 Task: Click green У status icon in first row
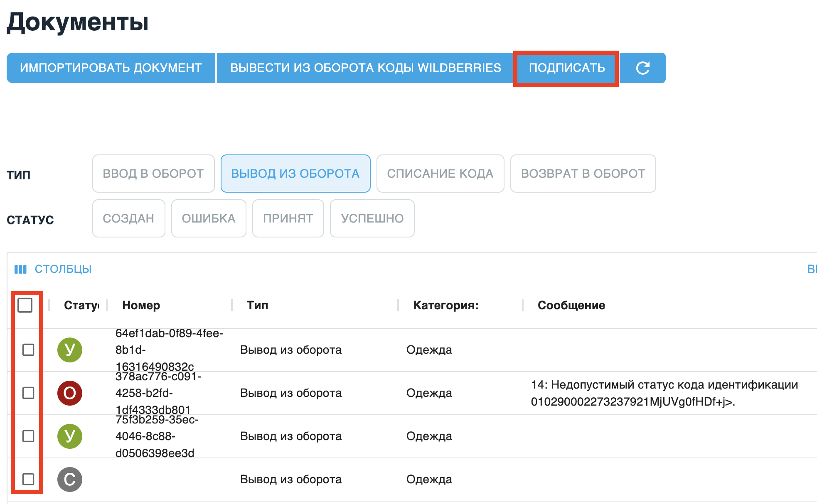point(70,350)
